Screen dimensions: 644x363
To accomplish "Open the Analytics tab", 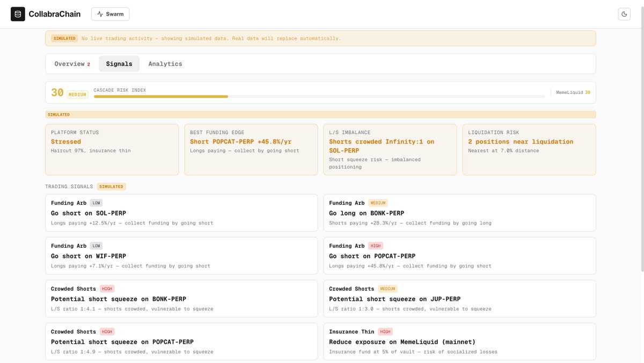I will click(165, 64).
